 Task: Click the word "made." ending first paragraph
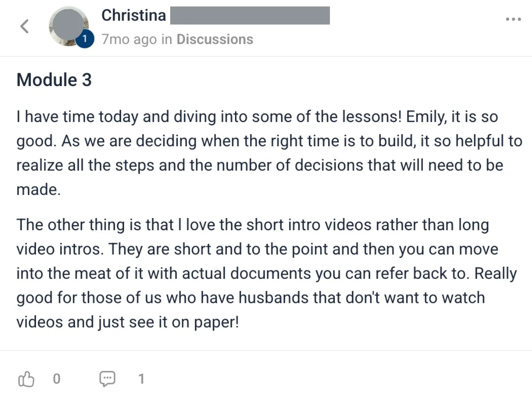[38, 190]
